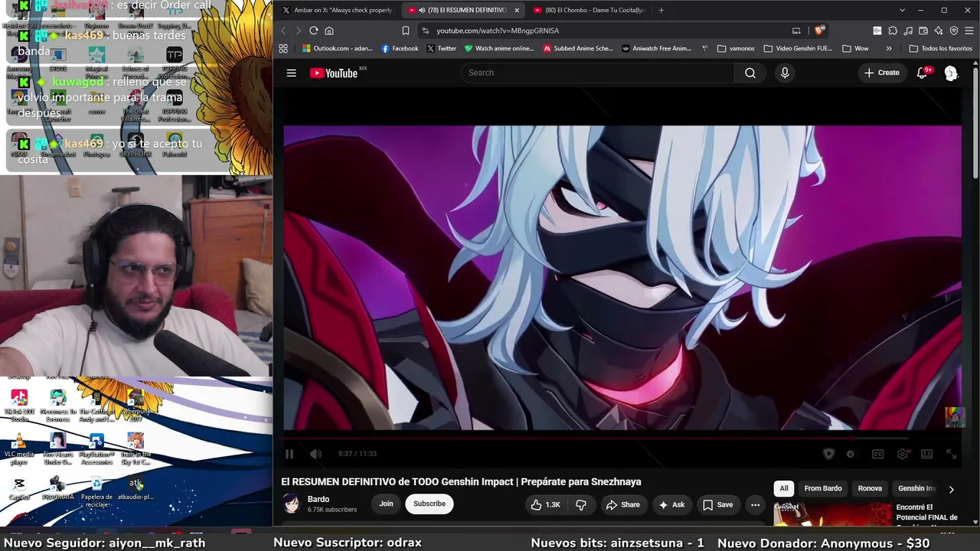Open a new browser tab
This screenshot has height=551, width=980.
[x=661, y=10]
